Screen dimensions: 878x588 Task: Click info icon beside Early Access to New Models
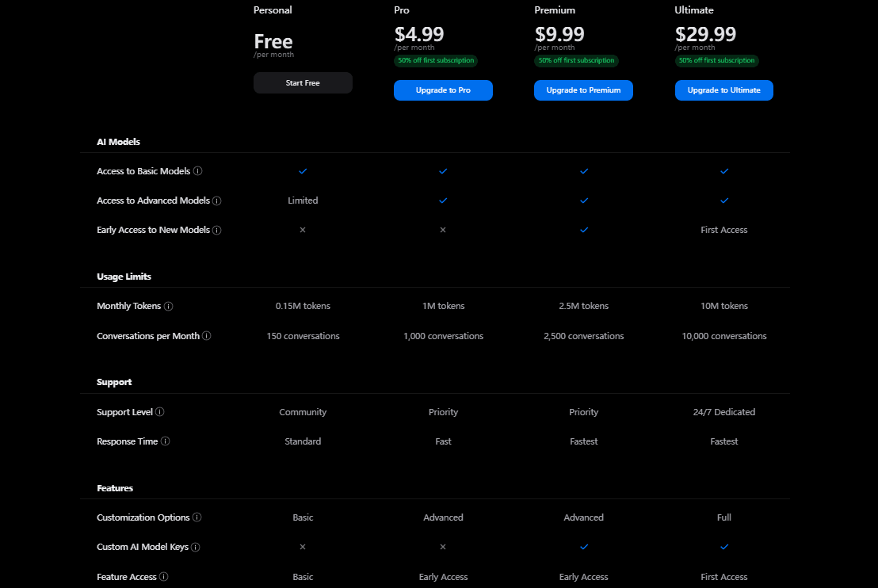217,231
